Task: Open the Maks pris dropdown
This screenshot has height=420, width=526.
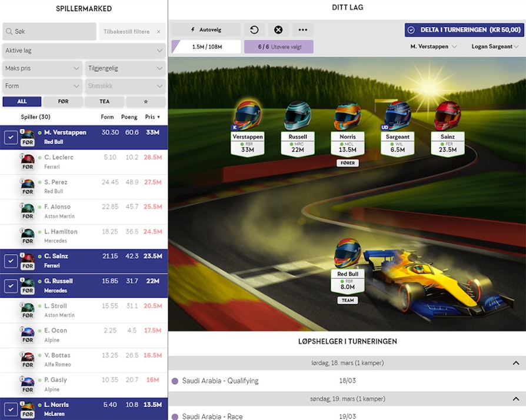Action: pyautogui.click(x=42, y=68)
